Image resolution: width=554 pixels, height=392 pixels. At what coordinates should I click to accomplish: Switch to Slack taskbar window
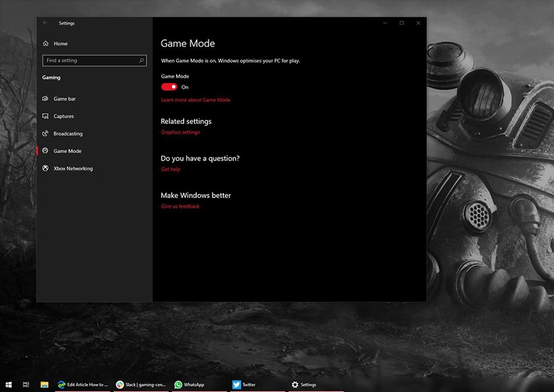[141, 384]
